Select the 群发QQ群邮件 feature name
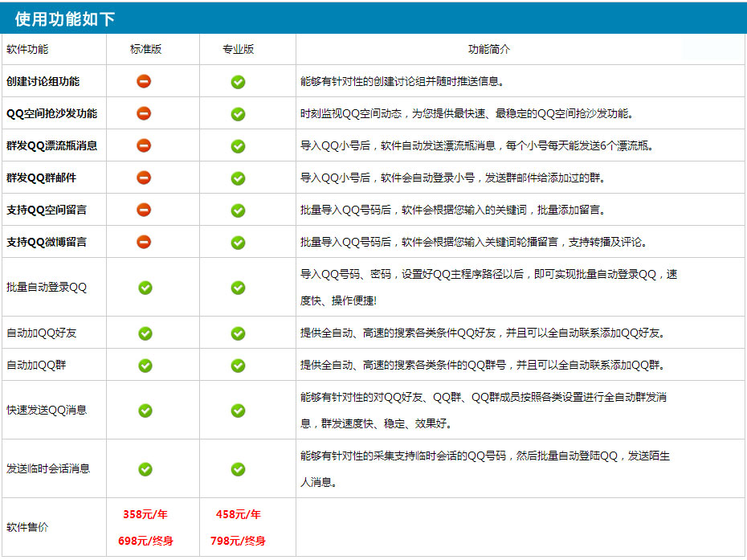This screenshot has width=747, height=560. click(41, 178)
